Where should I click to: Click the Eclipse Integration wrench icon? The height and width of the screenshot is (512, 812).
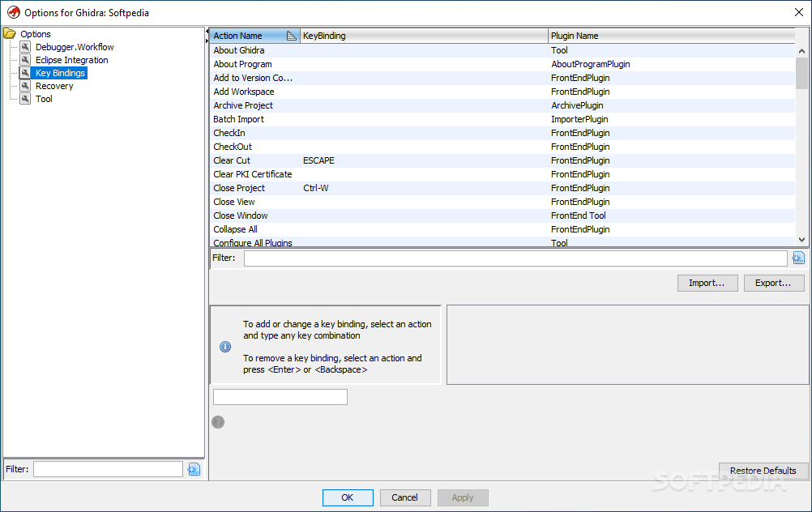tap(25, 59)
